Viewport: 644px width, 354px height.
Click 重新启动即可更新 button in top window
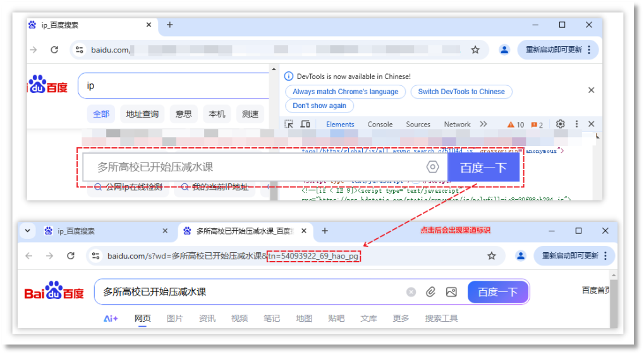point(558,50)
